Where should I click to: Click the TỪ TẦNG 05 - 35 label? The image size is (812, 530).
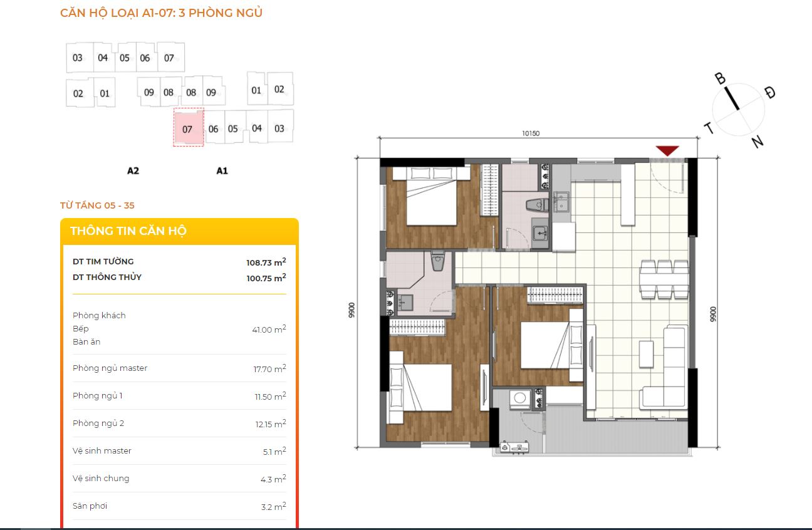[x=97, y=205]
